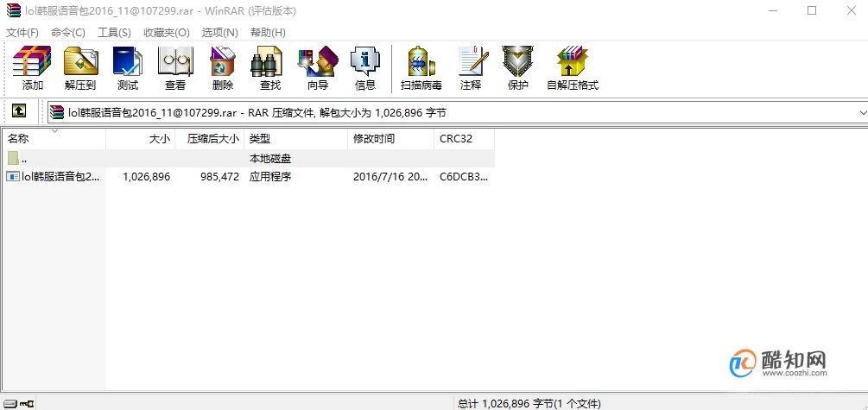This screenshot has height=410, width=868.
Task: Launch the 向导 (Wizard) icon
Action: pos(318,61)
